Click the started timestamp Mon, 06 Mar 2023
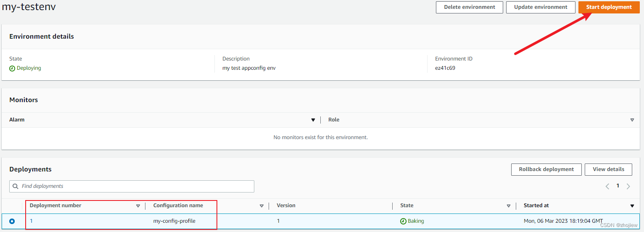The width and height of the screenshot is (644, 232). [x=563, y=221]
